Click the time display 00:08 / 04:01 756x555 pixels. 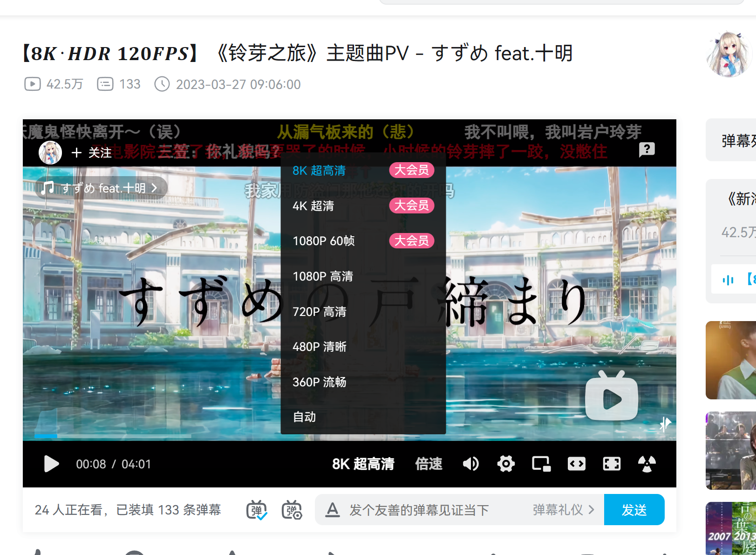(x=114, y=464)
